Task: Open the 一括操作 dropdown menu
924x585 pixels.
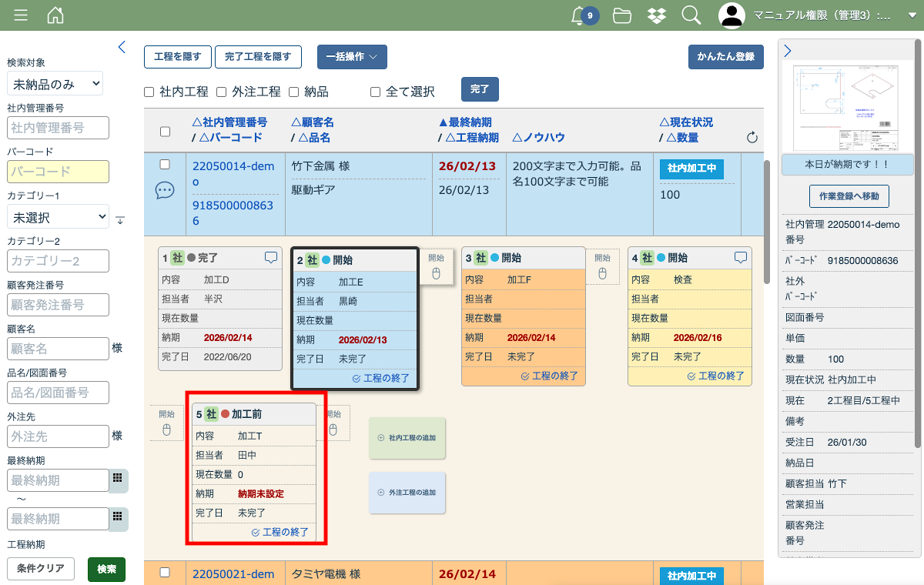Action: pyautogui.click(x=352, y=57)
